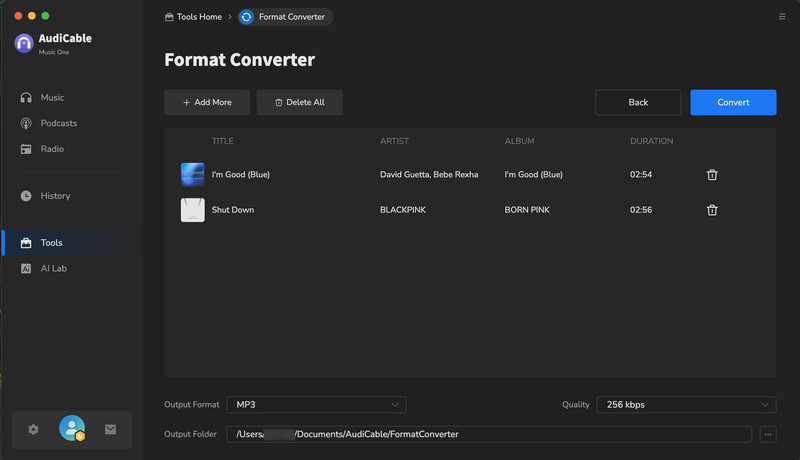Open the user profile avatar
The height and width of the screenshot is (460, 800).
tap(72, 428)
